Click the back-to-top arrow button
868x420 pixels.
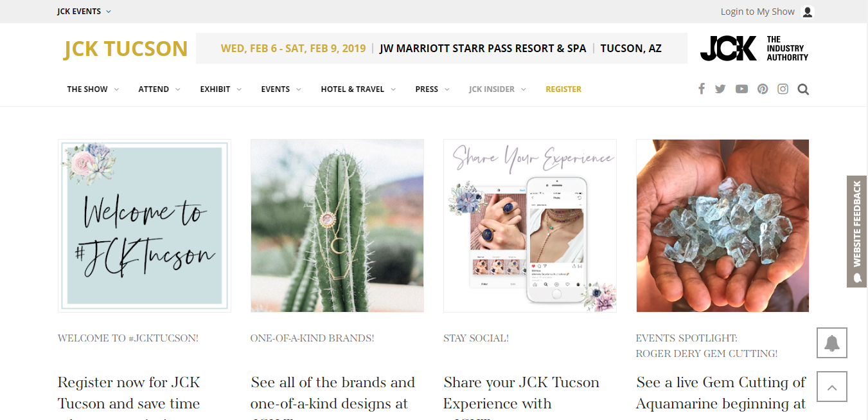832,387
